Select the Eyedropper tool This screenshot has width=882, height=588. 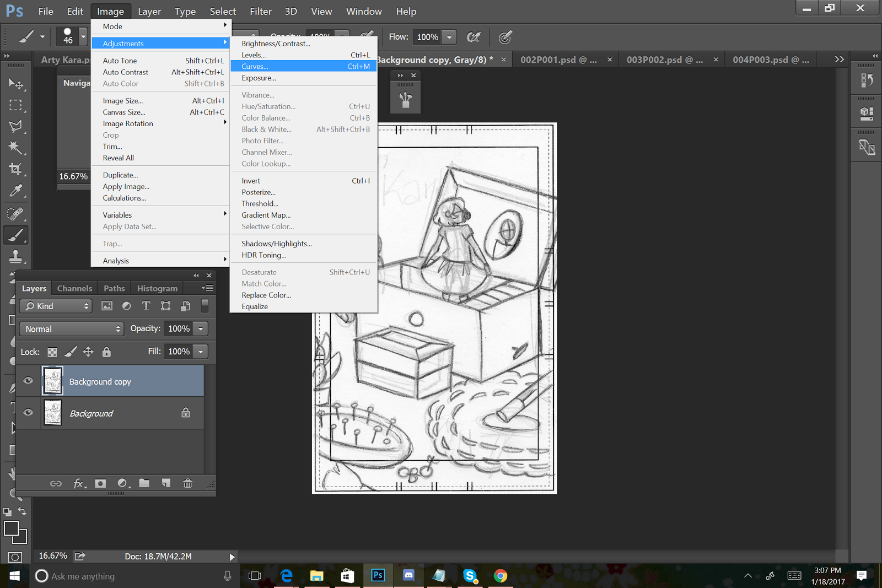(15, 191)
